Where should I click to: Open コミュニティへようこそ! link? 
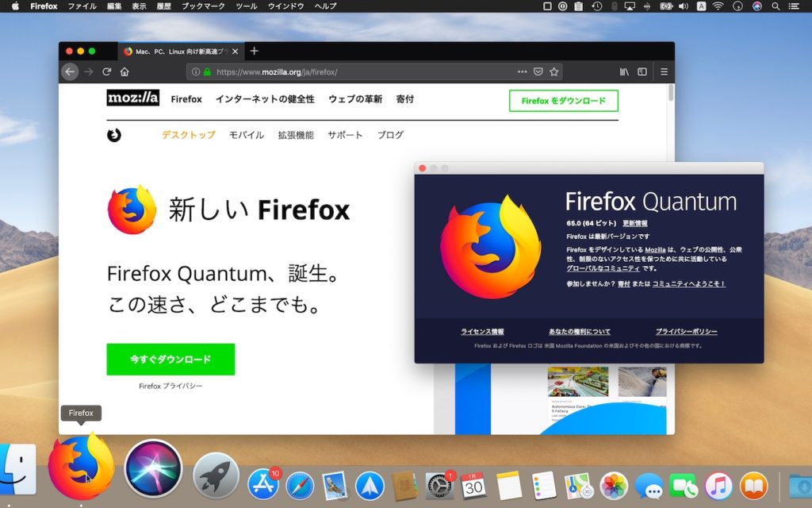pyautogui.click(x=689, y=284)
